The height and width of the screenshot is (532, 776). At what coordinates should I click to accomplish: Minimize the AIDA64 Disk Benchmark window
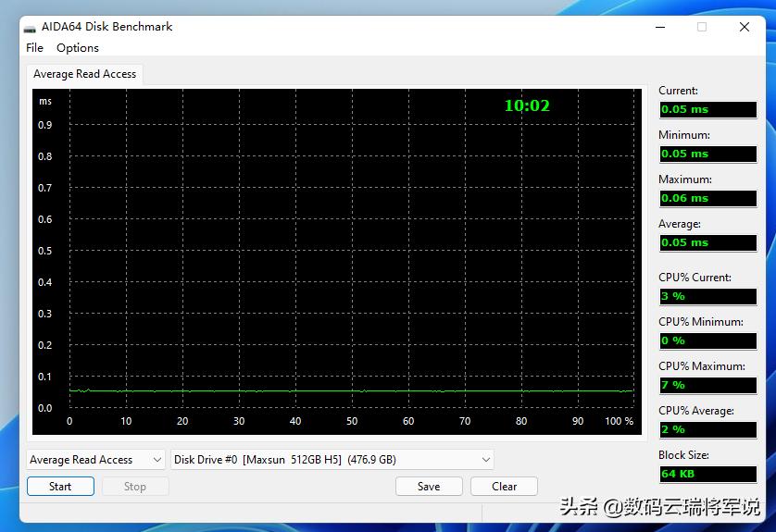[660, 27]
